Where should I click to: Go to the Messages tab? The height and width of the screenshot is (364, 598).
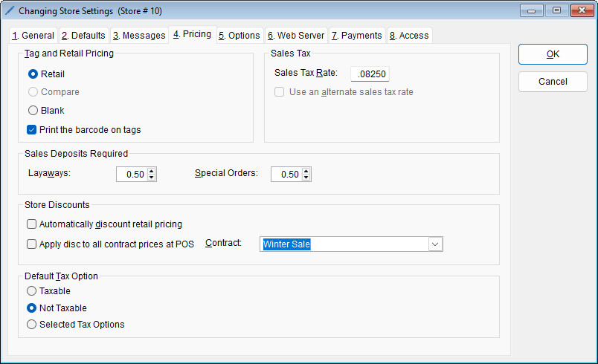[138, 35]
